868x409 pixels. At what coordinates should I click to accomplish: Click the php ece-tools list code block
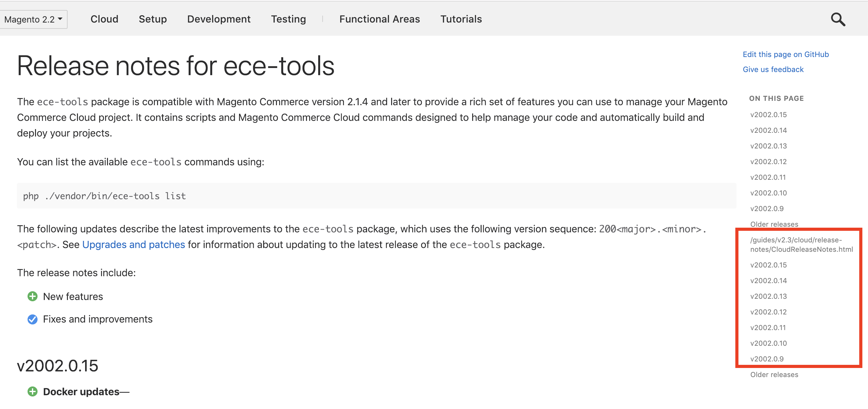[376, 196]
